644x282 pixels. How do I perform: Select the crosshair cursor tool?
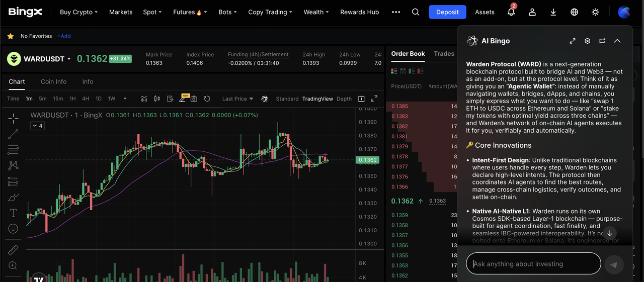14,119
